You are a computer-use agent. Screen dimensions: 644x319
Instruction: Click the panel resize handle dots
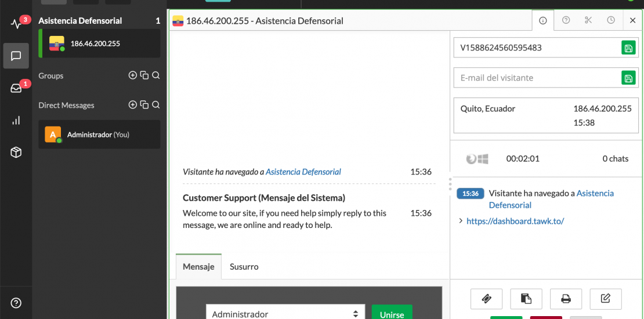tap(450, 183)
